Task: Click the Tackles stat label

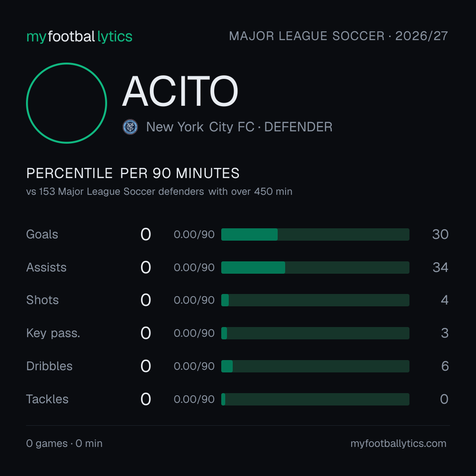Action: pyautogui.click(x=47, y=399)
